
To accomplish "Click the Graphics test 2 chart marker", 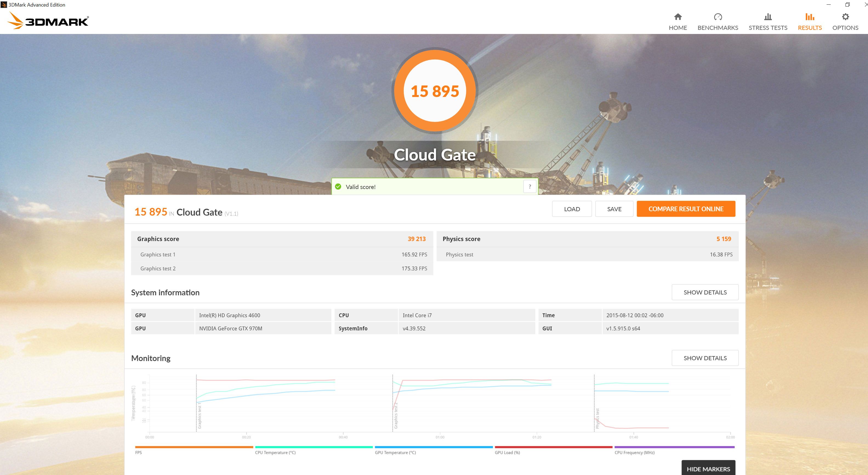I will pyautogui.click(x=395, y=415).
